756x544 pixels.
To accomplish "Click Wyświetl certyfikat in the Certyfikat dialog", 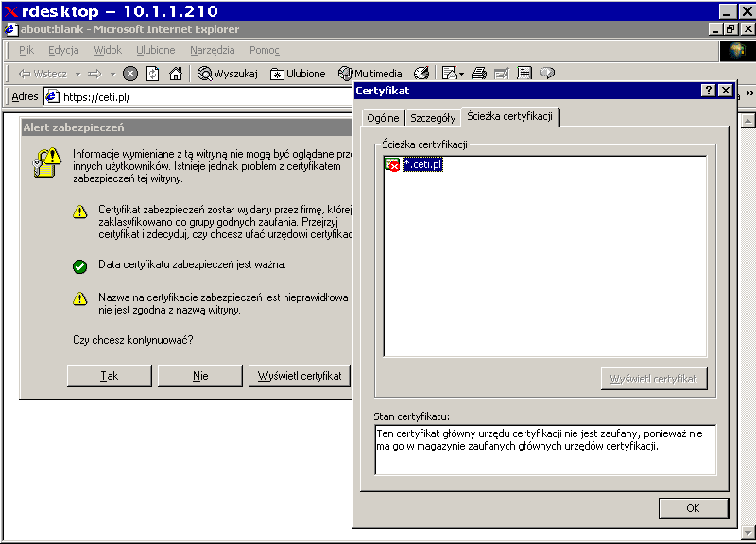I will click(654, 379).
